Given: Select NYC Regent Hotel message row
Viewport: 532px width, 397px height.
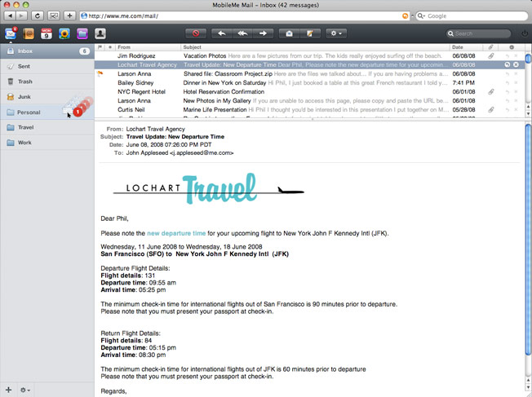Looking at the screenshot, I should tap(309, 92).
